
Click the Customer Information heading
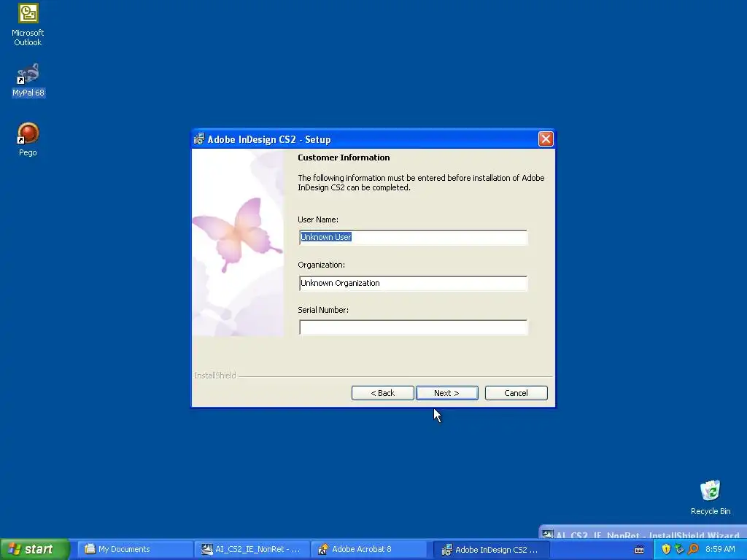coord(344,157)
